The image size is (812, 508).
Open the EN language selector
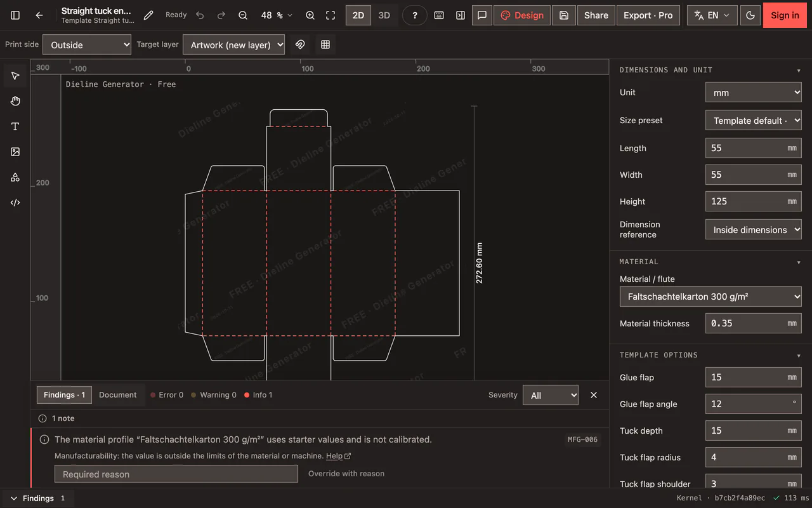(x=712, y=15)
